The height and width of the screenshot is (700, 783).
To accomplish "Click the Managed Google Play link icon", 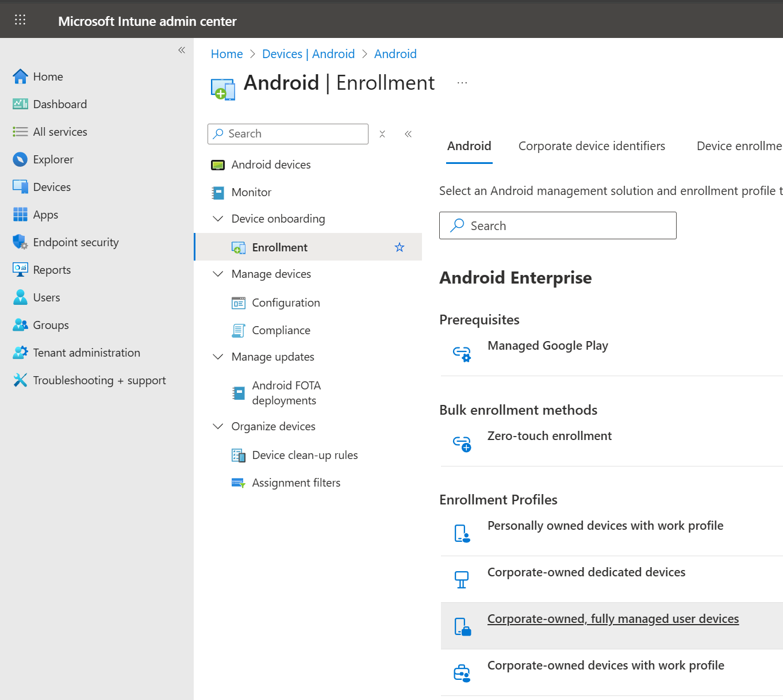I will 462,354.
